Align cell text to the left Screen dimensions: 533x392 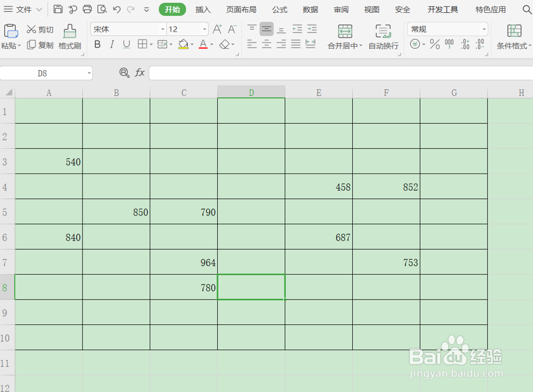coord(251,44)
